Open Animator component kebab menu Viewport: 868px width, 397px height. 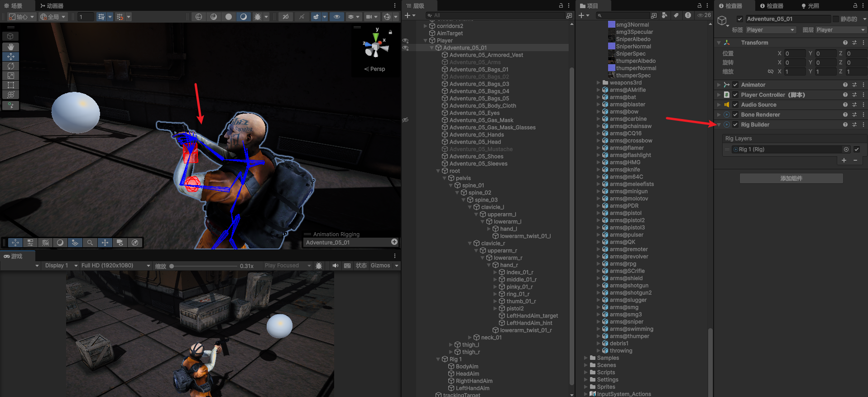click(863, 85)
